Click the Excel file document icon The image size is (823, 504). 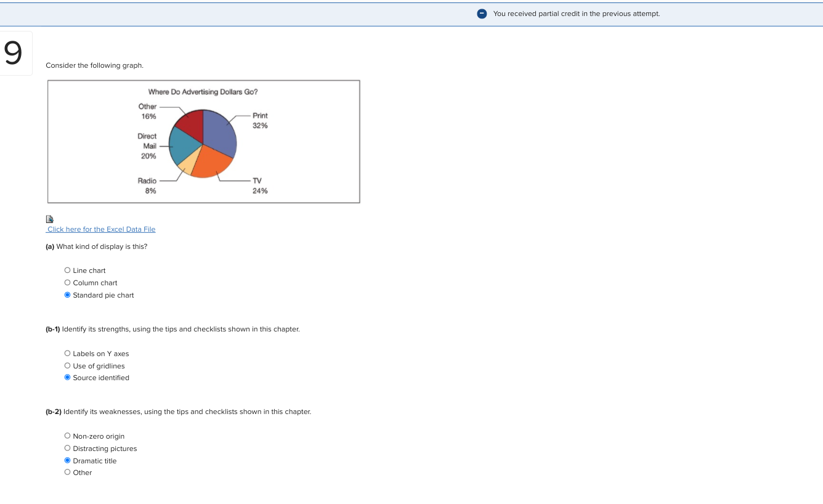point(50,219)
